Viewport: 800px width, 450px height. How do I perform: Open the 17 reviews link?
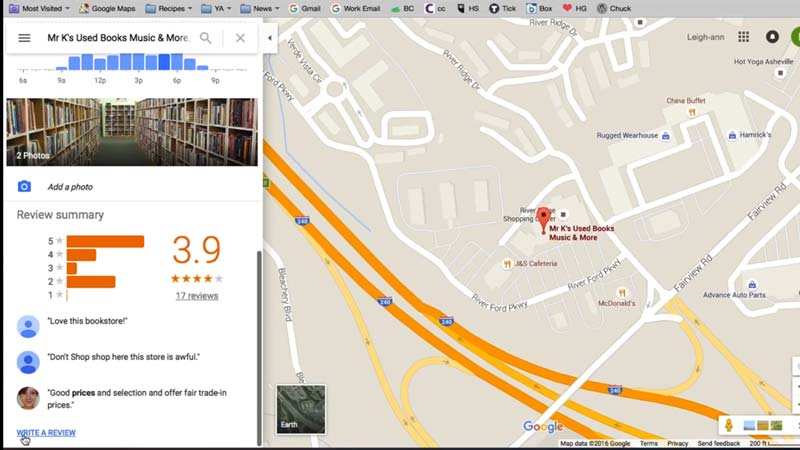click(197, 296)
